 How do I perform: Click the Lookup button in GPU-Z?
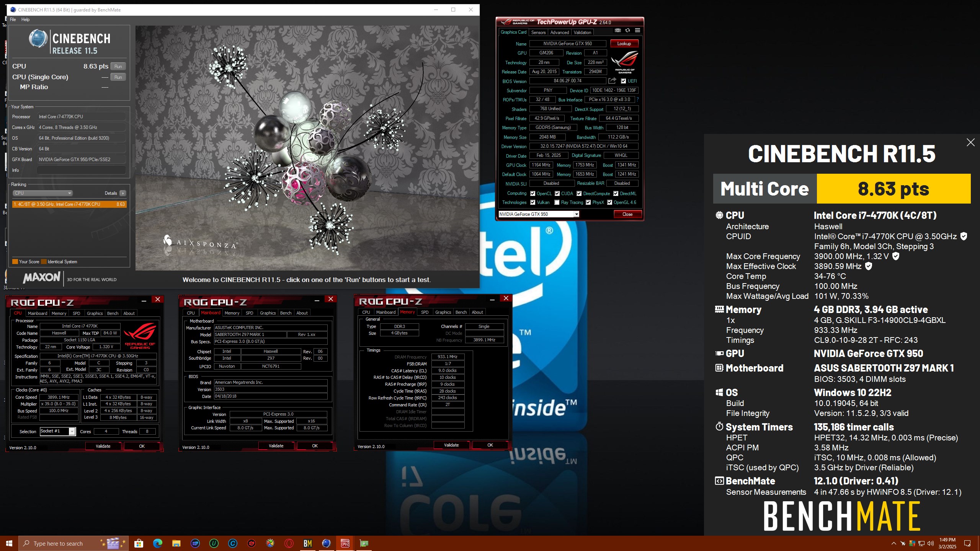tap(624, 44)
